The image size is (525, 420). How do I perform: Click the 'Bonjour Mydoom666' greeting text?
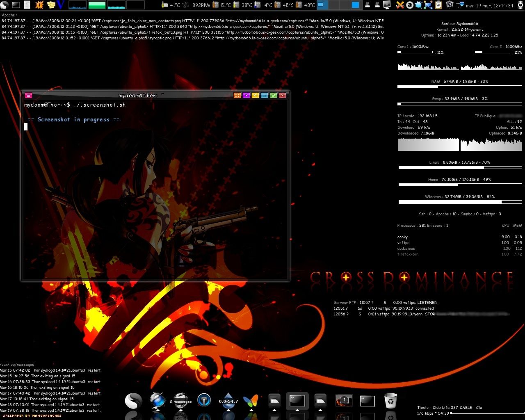[x=459, y=24]
